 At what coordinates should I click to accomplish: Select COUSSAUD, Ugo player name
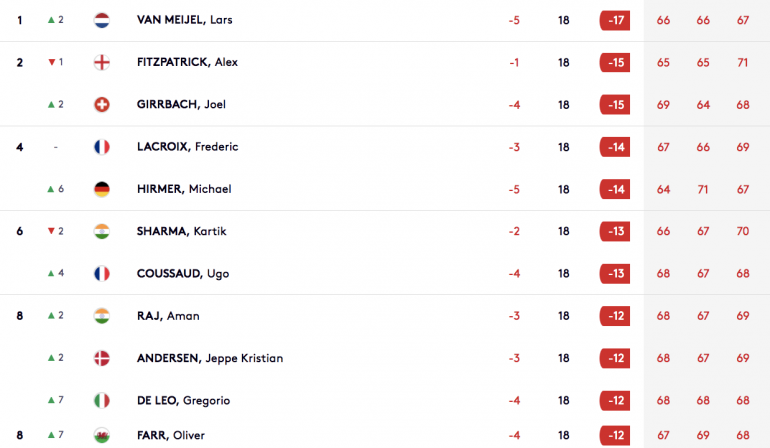[x=183, y=274]
